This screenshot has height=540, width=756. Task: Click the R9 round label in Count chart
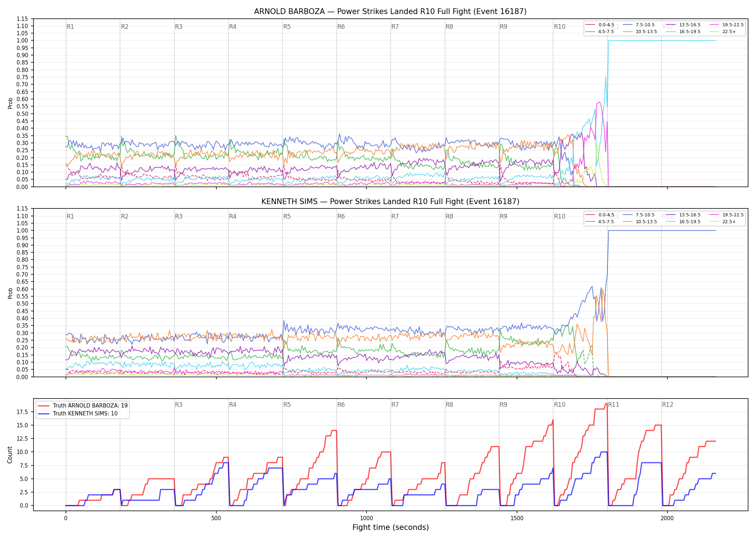click(503, 405)
